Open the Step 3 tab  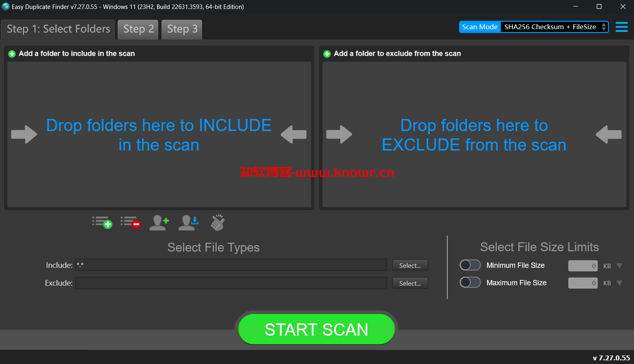pos(182,29)
